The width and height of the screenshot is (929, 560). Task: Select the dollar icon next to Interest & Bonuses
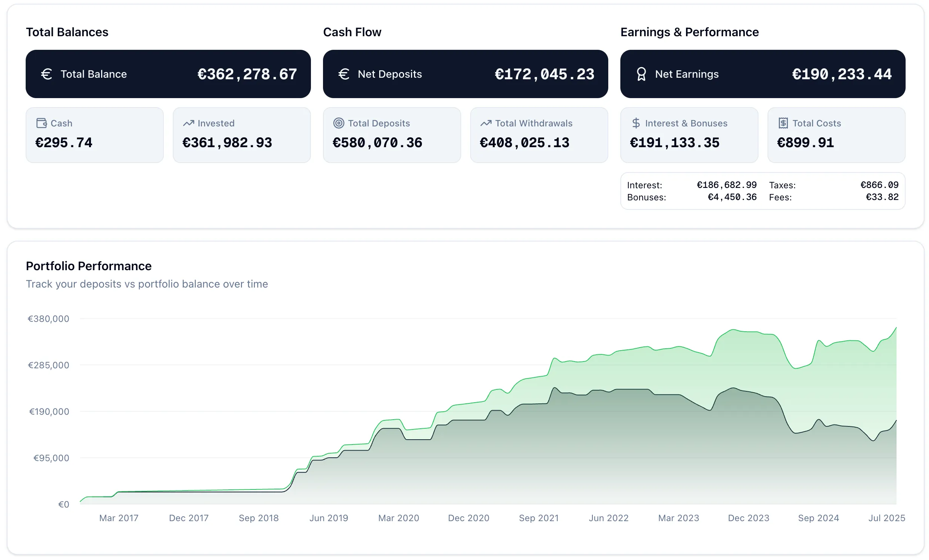(x=636, y=123)
